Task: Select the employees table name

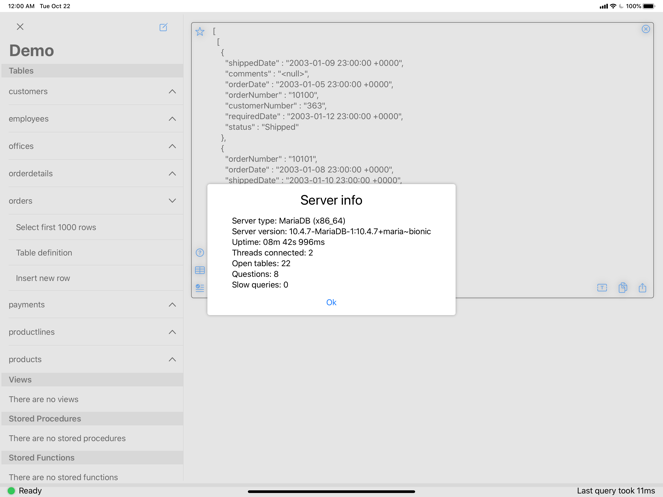Action: point(28,119)
